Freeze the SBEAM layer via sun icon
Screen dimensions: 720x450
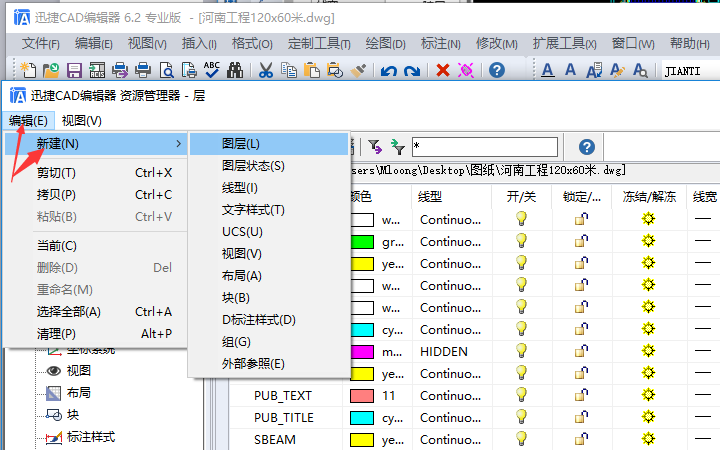[648, 439]
